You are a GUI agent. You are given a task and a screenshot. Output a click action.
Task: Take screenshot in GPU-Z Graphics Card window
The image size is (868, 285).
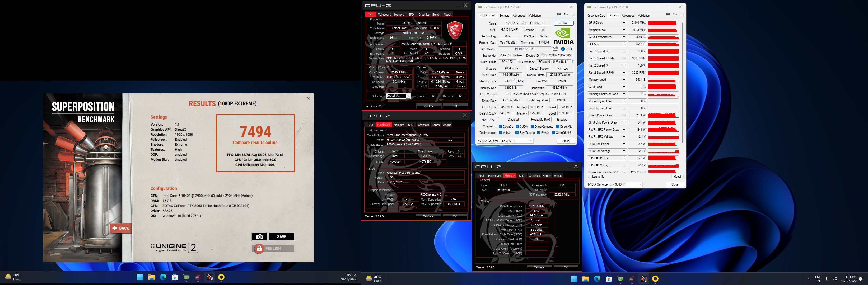pyautogui.click(x=559, y=14)
